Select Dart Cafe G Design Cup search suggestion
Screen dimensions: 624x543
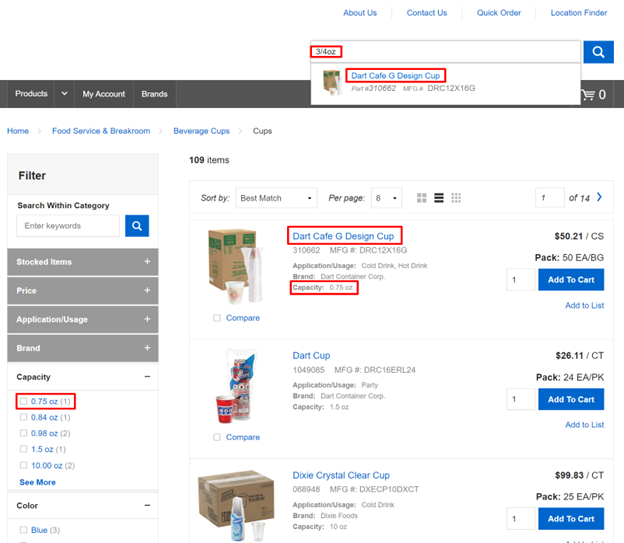[396, 76]
